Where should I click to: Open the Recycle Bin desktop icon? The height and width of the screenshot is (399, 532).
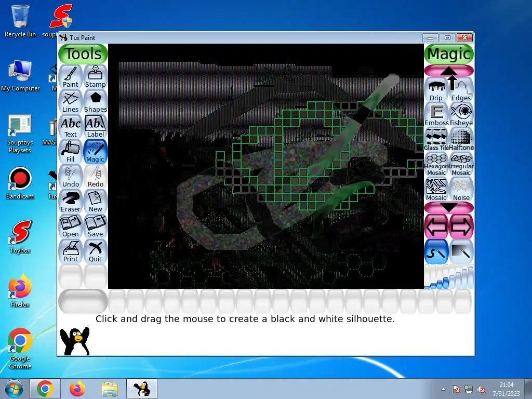point(20,21)
